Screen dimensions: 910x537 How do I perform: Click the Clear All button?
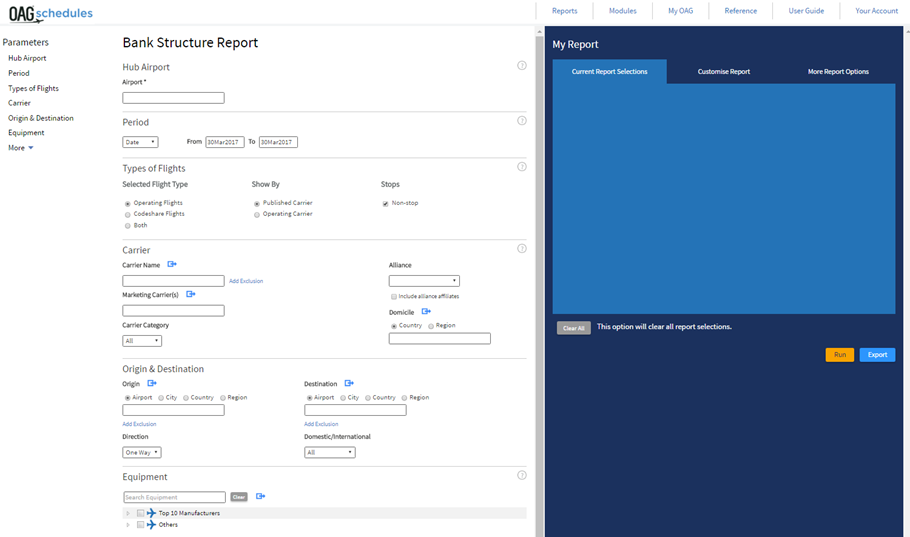[x=574, y=328]
